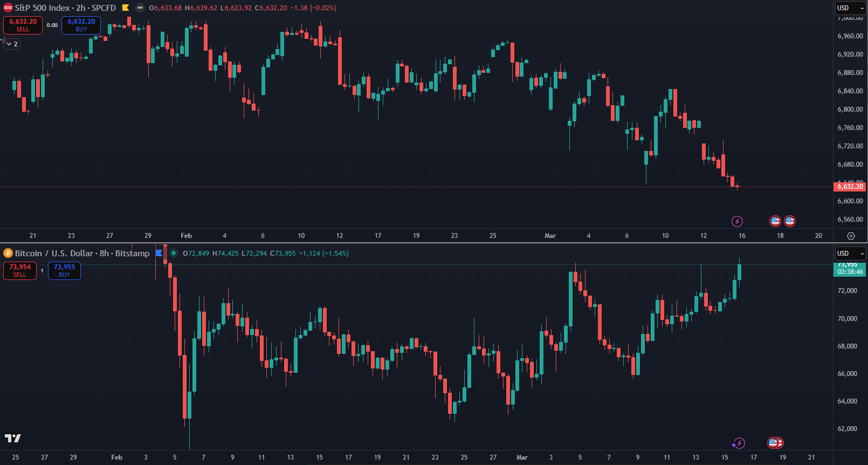This screenshot has height=465, width=868.
Task: Click the yellow flag on S&P 500 chart
Action: [126, 8]
